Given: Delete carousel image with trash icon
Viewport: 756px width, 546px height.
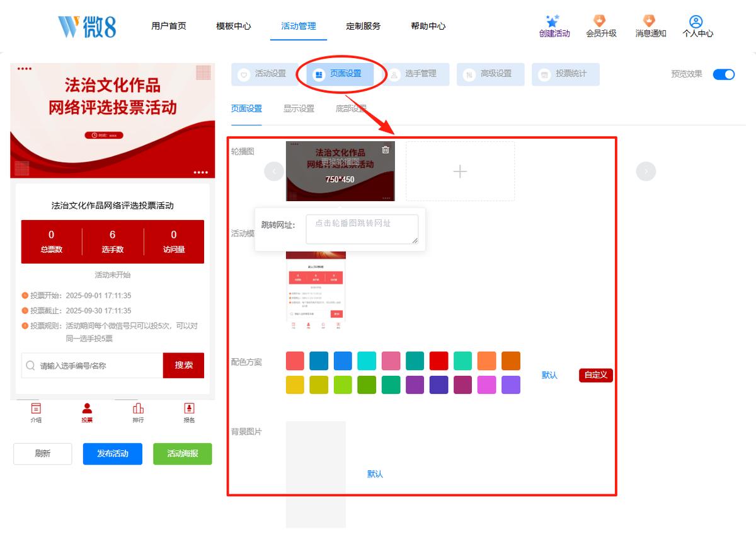Looking at the screenshot, I should [x=386, y=149].
